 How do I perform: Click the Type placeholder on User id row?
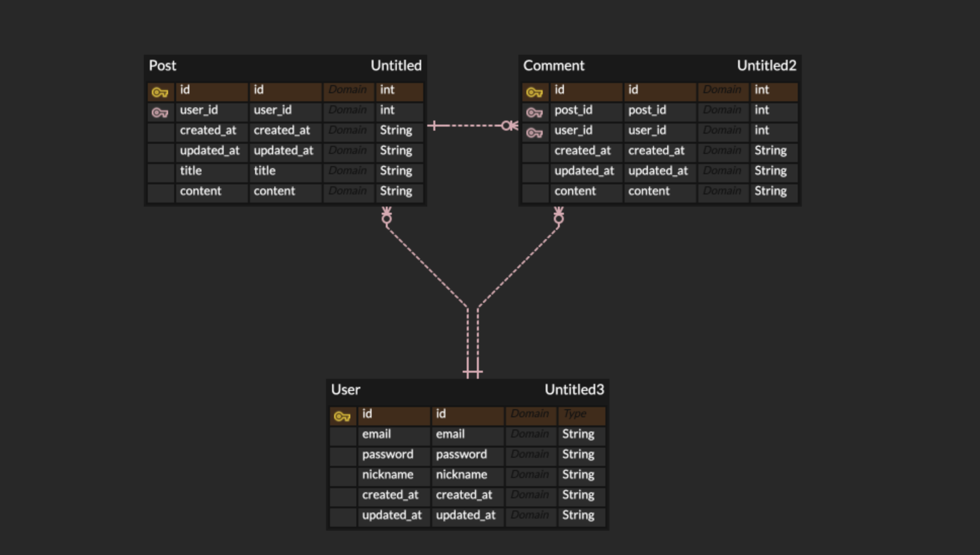click(575, 414)
